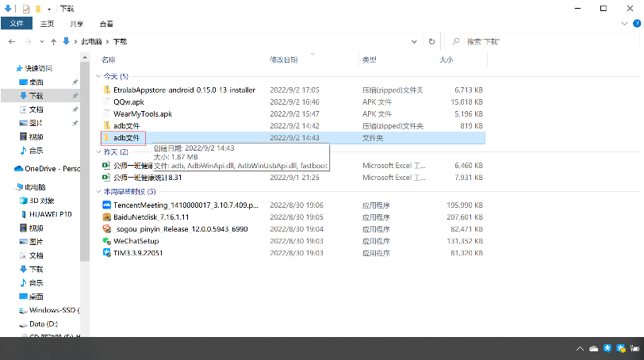Show hidden system tray icons chevron

pos(580,349)
